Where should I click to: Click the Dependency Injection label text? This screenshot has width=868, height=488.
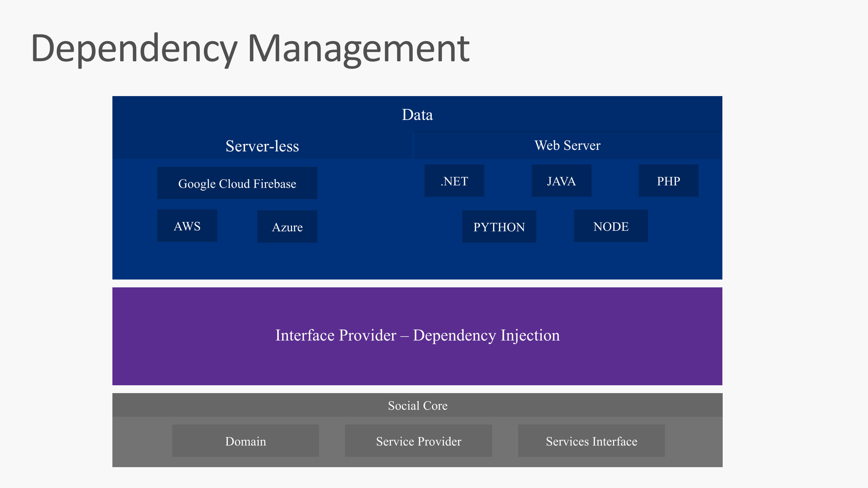click(x=486, y=335)
